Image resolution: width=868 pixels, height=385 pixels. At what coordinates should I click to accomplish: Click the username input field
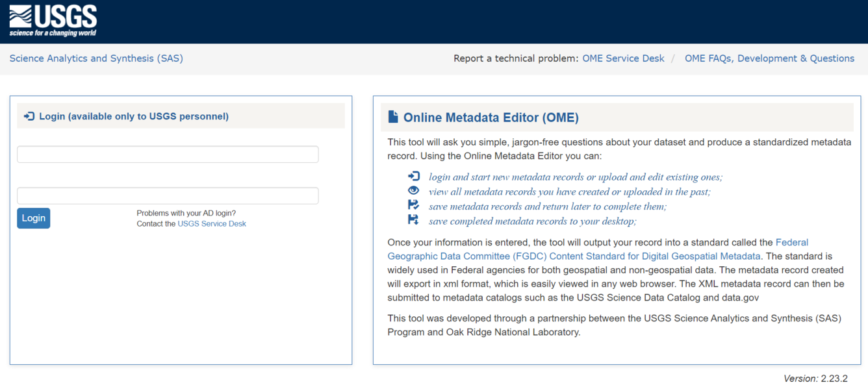(x=167, y=154)
